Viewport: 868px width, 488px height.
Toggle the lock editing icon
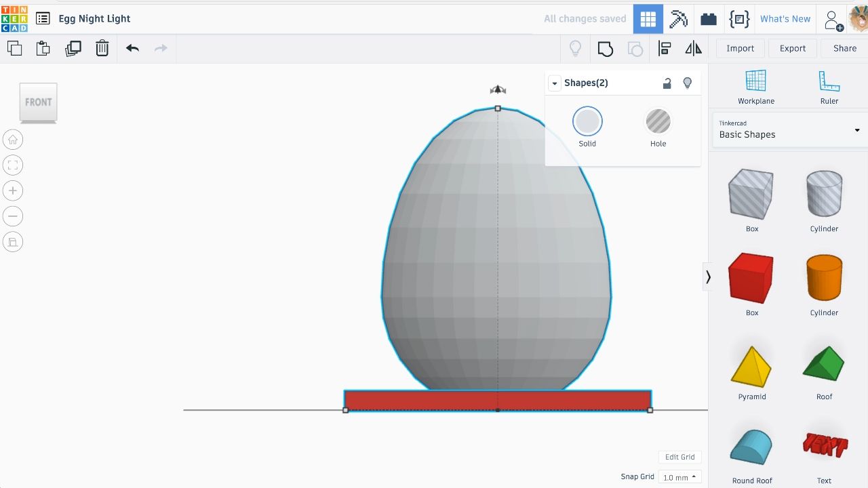[667, 83]
